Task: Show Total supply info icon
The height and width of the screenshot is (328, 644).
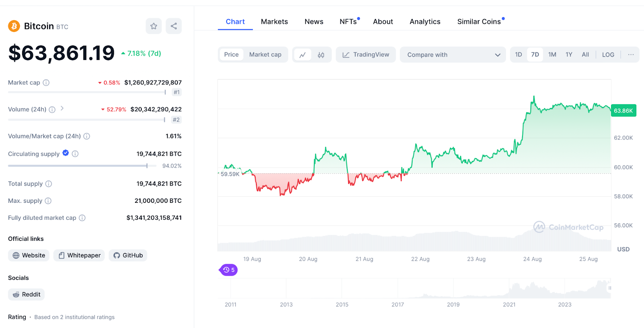Action: click(x=49, y=184)
